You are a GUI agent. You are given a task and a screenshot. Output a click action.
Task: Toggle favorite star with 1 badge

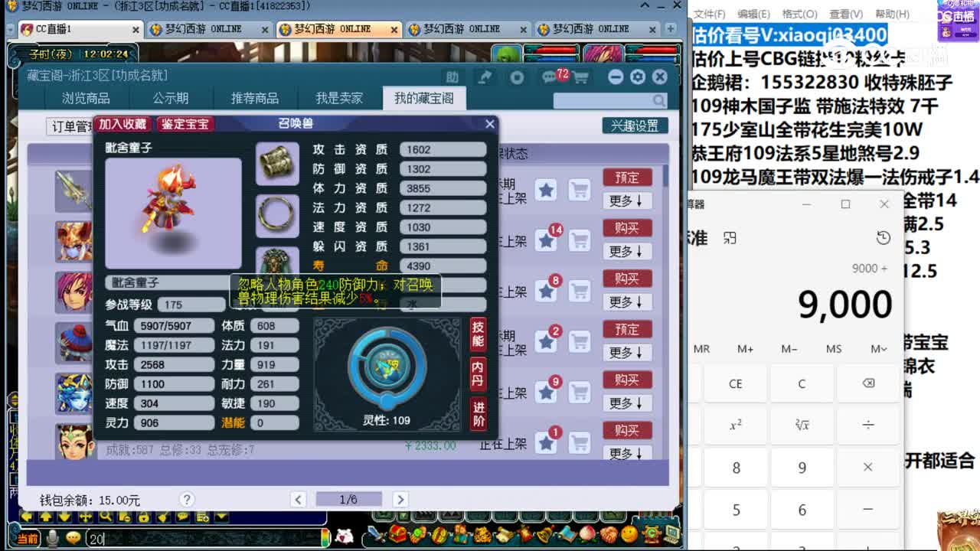coord(546,443)
